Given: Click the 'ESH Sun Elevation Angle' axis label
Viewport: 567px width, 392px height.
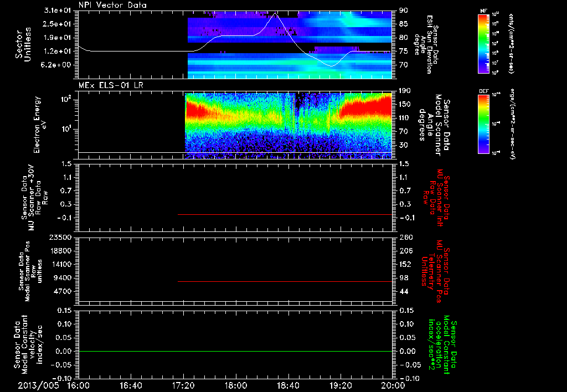Looking at the screenshot, I should (427, 44).
